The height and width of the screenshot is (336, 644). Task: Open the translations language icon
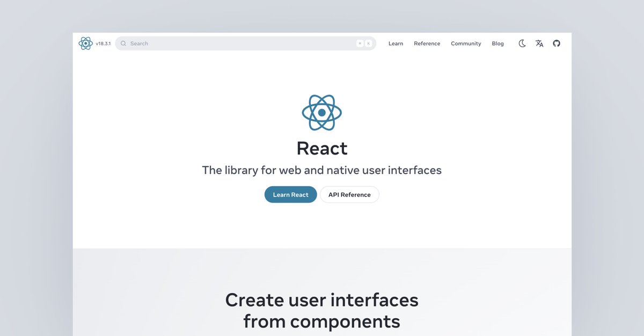pyautogui.click(x=539, y=43)
